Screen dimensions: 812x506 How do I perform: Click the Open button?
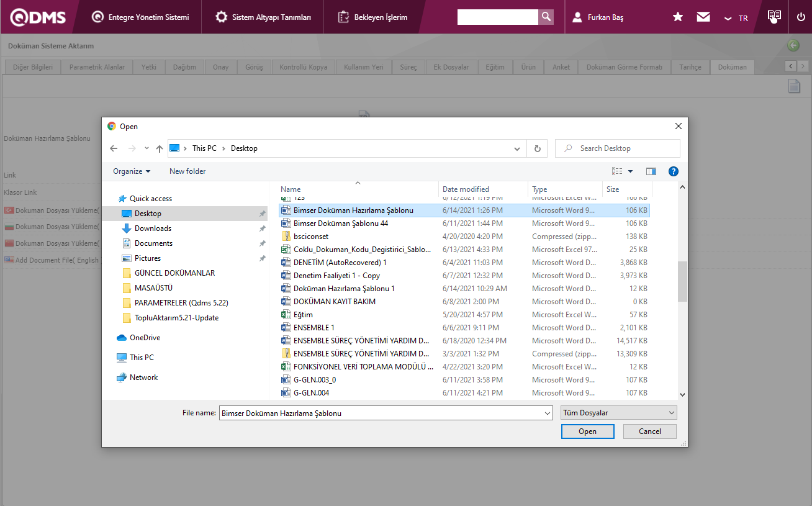(x=587, y=431)
